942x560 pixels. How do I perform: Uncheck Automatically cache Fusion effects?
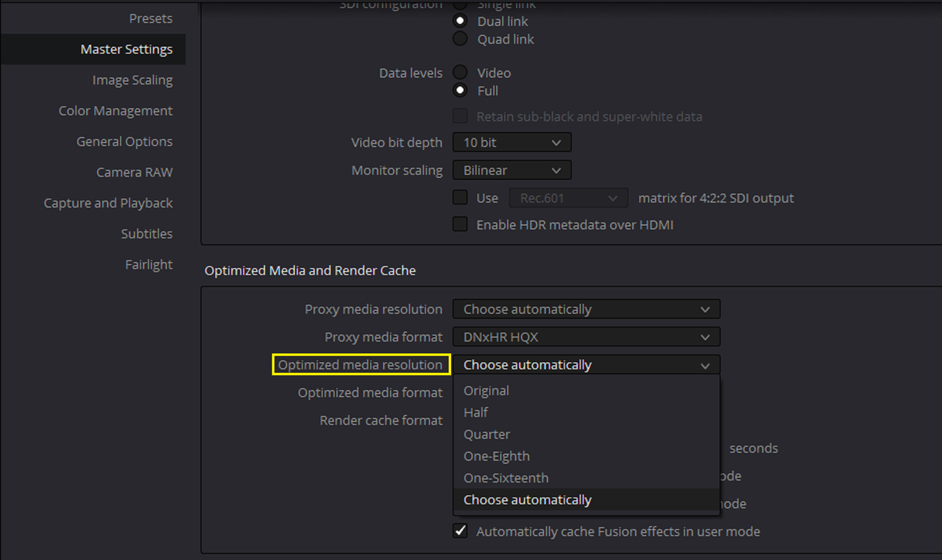460,531
